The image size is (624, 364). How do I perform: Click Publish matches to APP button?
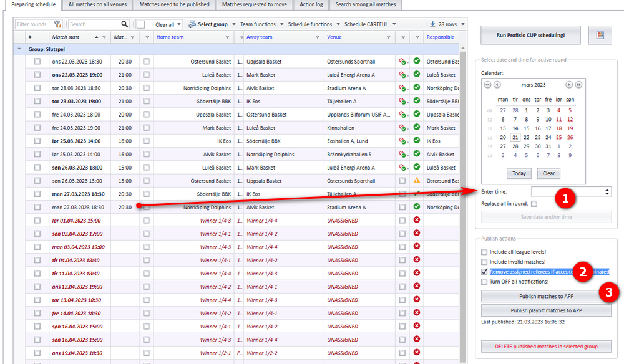[546, 296]
